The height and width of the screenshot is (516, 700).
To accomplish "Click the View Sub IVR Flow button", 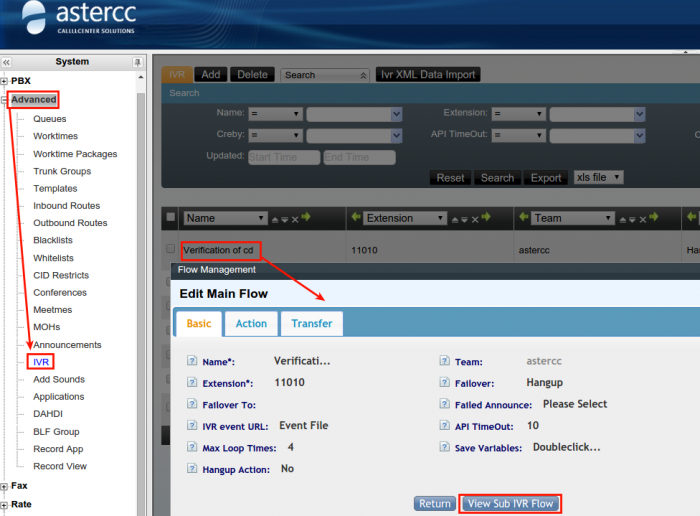I will click(510, 503).
